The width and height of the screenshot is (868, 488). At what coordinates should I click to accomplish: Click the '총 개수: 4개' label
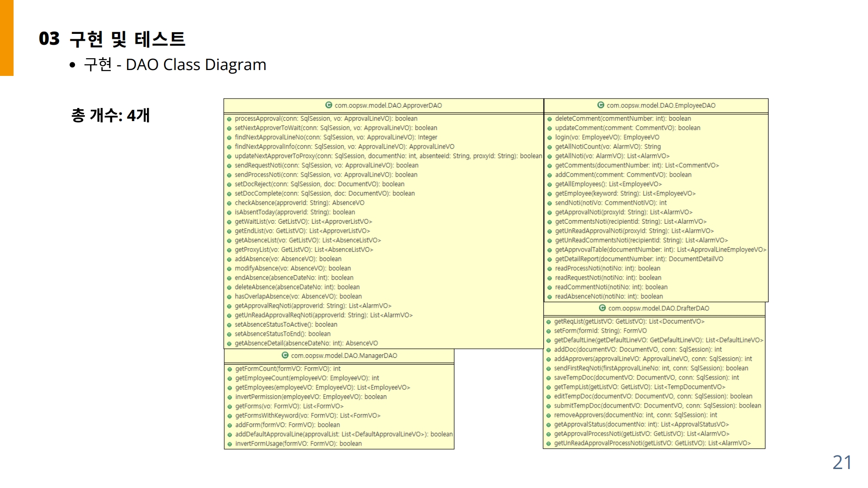(x=110, y=116)
